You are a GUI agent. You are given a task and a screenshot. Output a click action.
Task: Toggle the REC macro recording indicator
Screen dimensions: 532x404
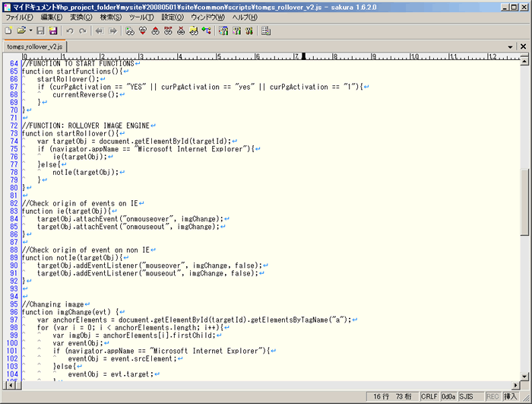(x=492, y=397)
